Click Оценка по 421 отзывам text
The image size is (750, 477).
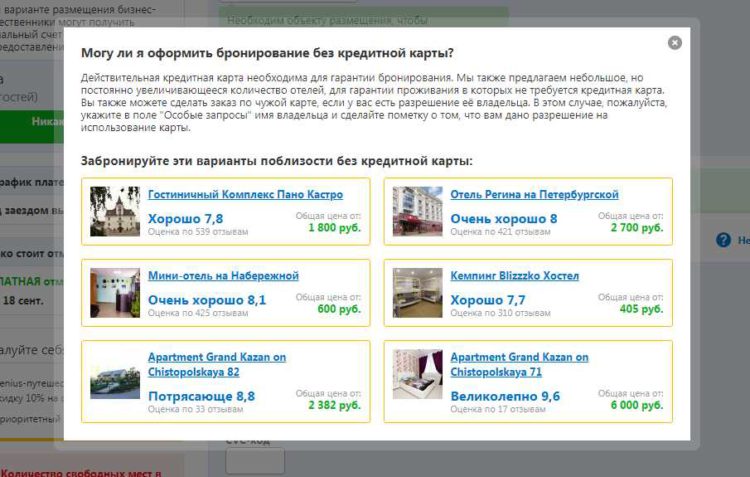500,232
